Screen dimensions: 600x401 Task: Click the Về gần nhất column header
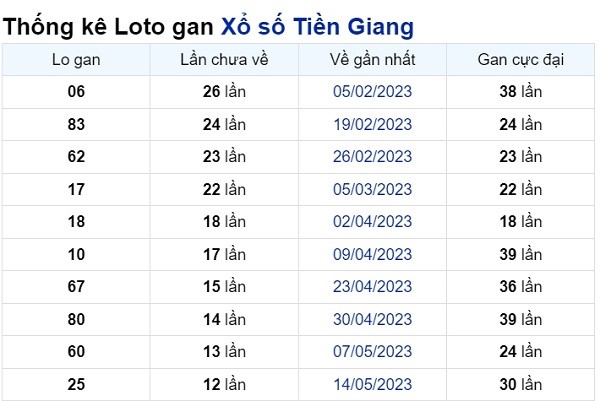coord(372,60)
